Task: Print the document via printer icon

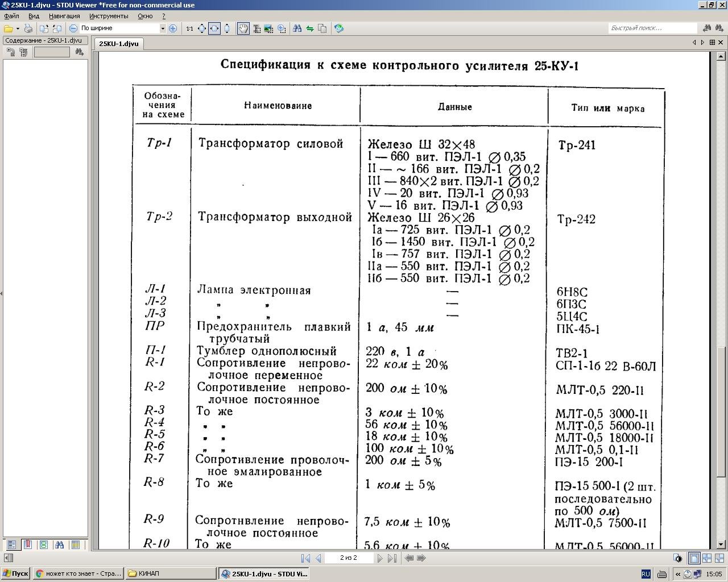Action: point(28,28)
